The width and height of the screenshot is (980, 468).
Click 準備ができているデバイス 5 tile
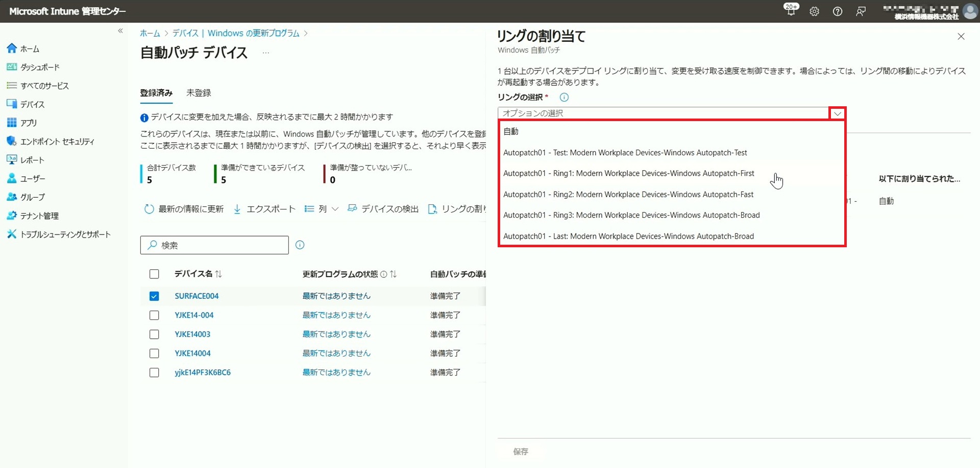point(260,174)
